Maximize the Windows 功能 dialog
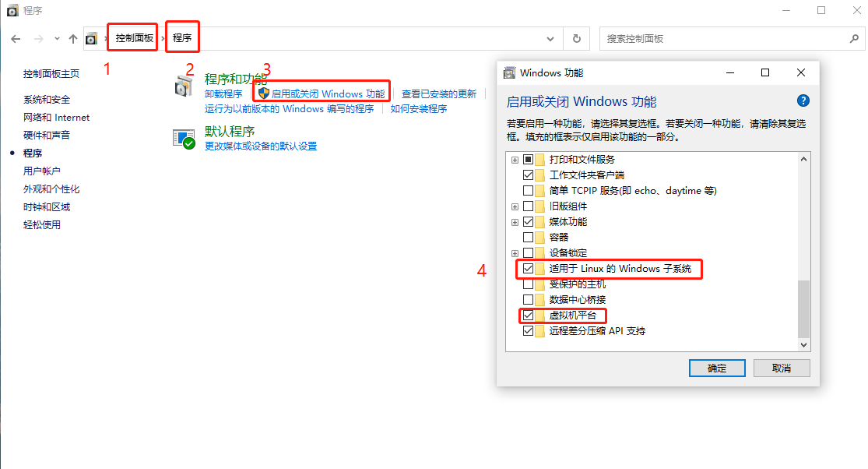The height and width of the screenshot is (469, 868). (765, 73)
